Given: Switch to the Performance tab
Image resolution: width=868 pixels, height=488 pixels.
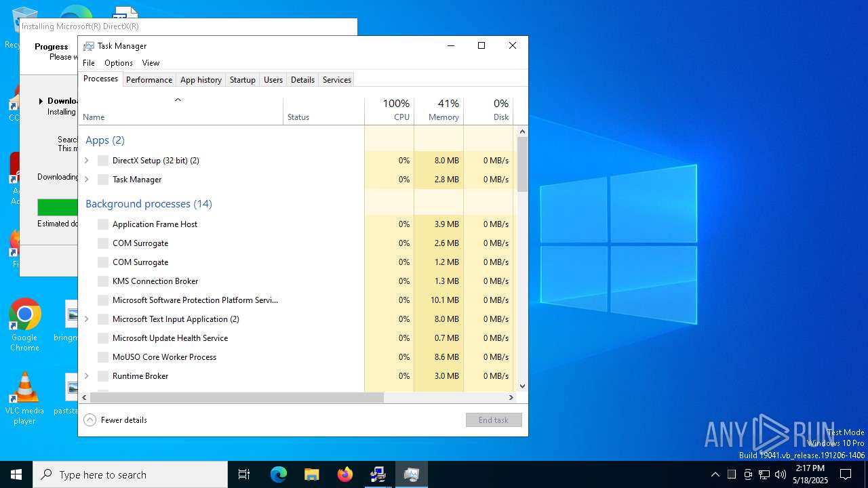Looking at the screenshot, I should point(149,80).
